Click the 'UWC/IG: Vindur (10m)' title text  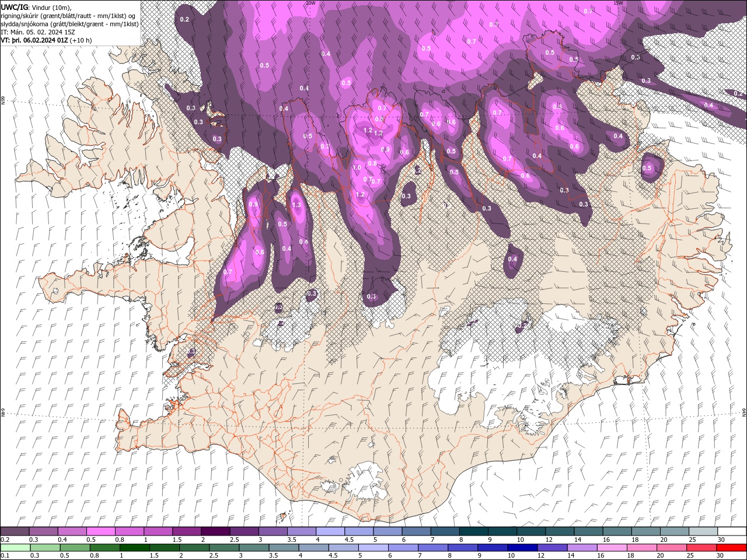pos(35,7)
